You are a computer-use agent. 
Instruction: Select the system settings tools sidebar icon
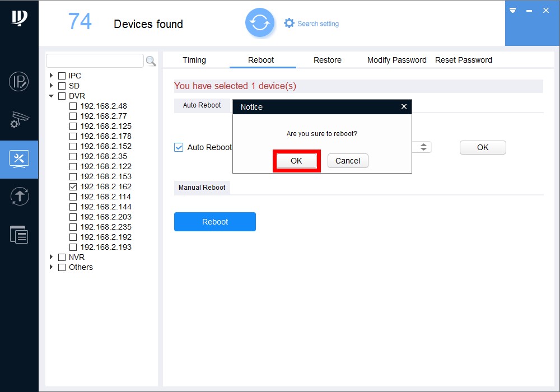pyautogui.click(x=19, y=160)
